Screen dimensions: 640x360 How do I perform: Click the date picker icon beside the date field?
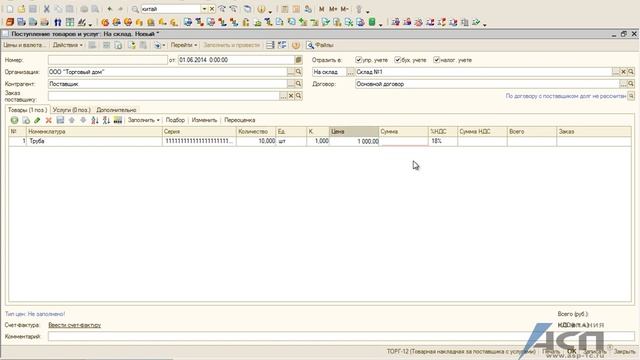click(x=299, y=60)
